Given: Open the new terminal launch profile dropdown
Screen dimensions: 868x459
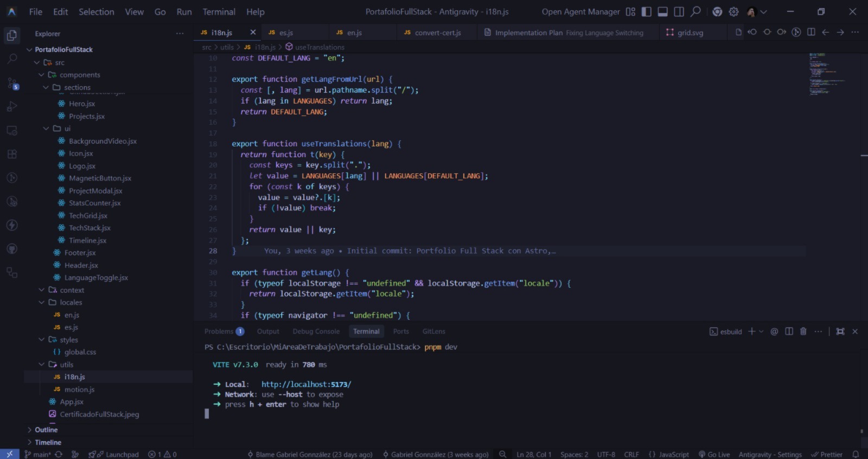Looking at the screenshot, I should (x=761, y=332).
